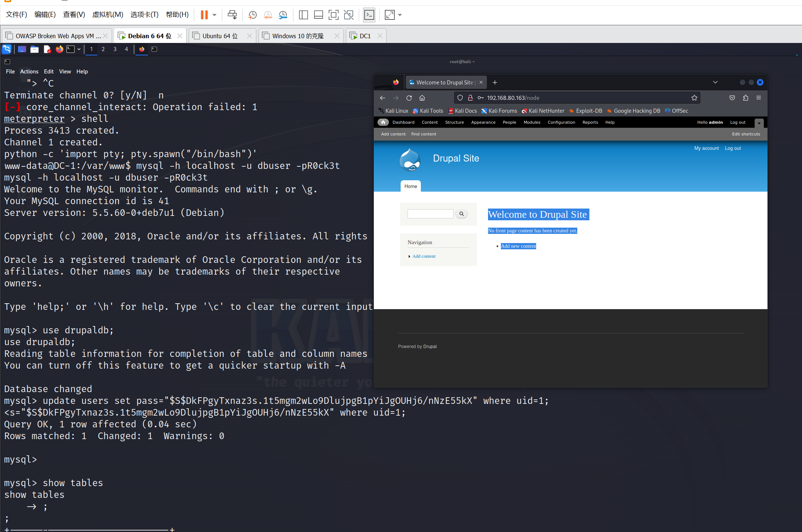Open the terminal emulator panel icon
The height and width of the screenshot is (532, 802).
pos(71,49)
